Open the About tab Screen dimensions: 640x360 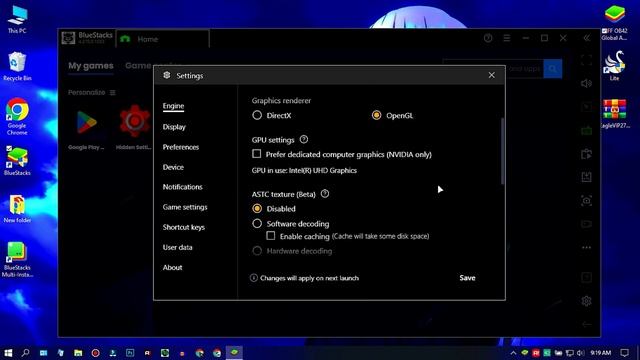(172, 267)
